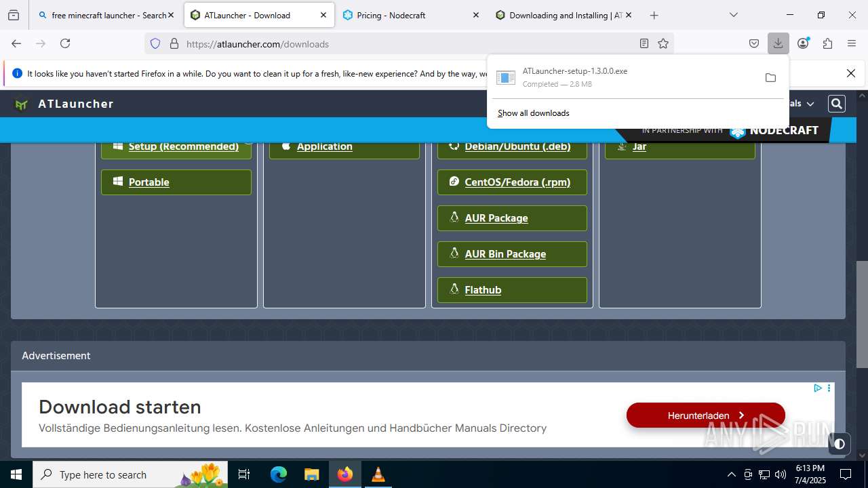Screen dimensions: 868x488
Task: Open Firefox account icon
Action: [803, 43]
